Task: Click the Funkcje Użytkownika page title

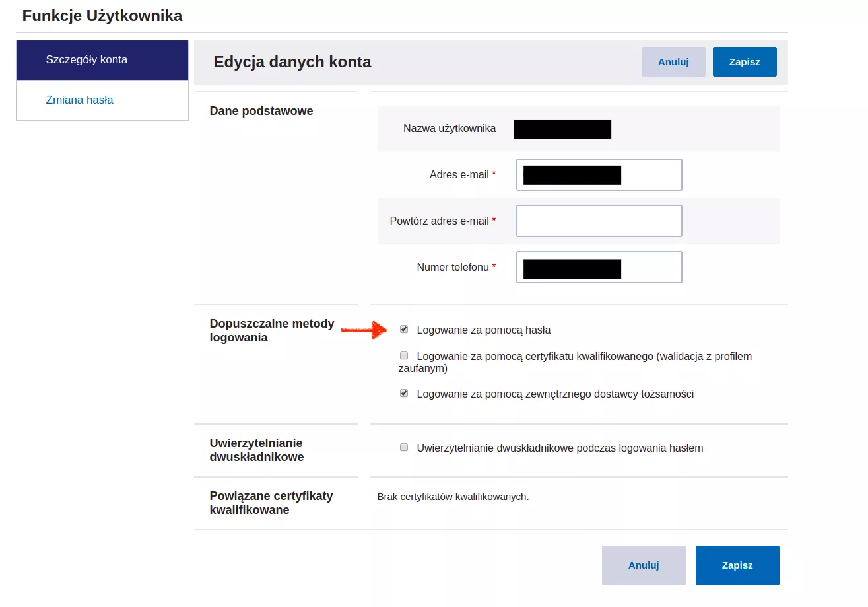Action: click(102, 16)
